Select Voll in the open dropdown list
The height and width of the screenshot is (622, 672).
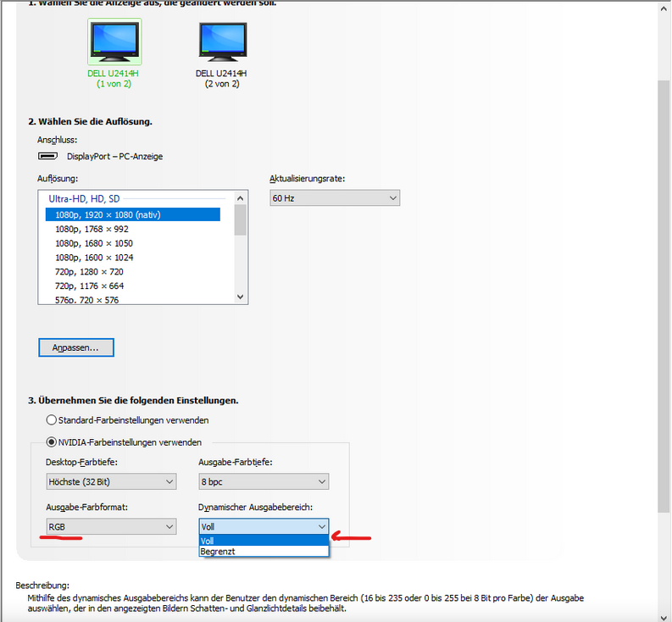point(264,541)
